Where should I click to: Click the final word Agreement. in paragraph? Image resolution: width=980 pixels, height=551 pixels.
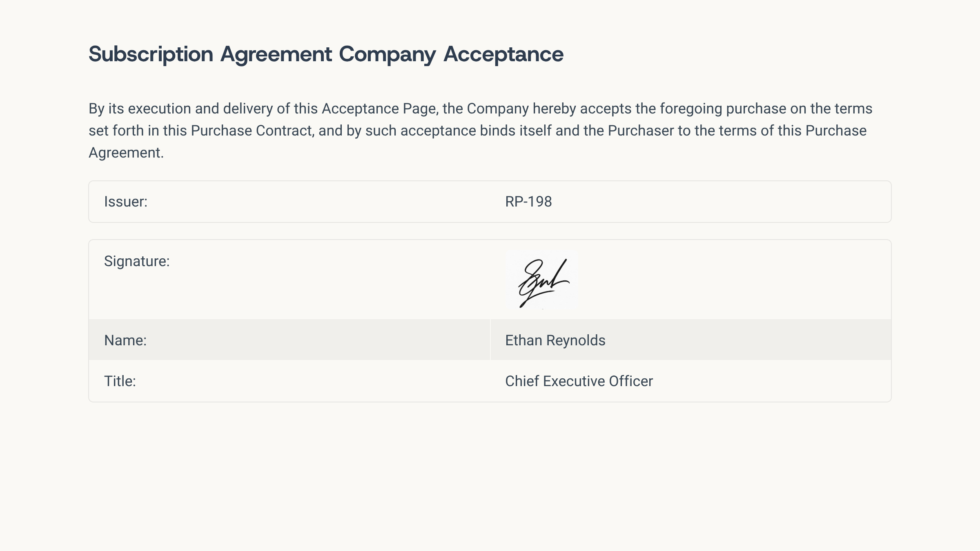click(x=126, y=153)
